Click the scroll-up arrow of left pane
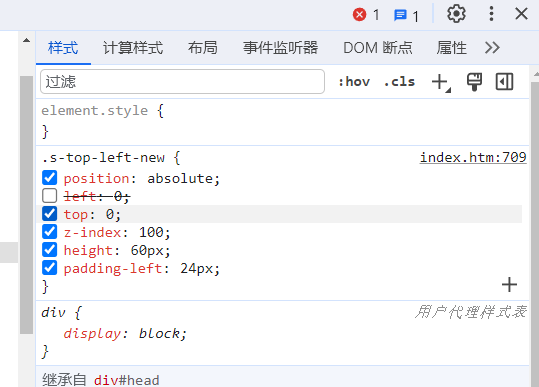The height and width of the screenshot is (387, 539). tap(26, 41)
